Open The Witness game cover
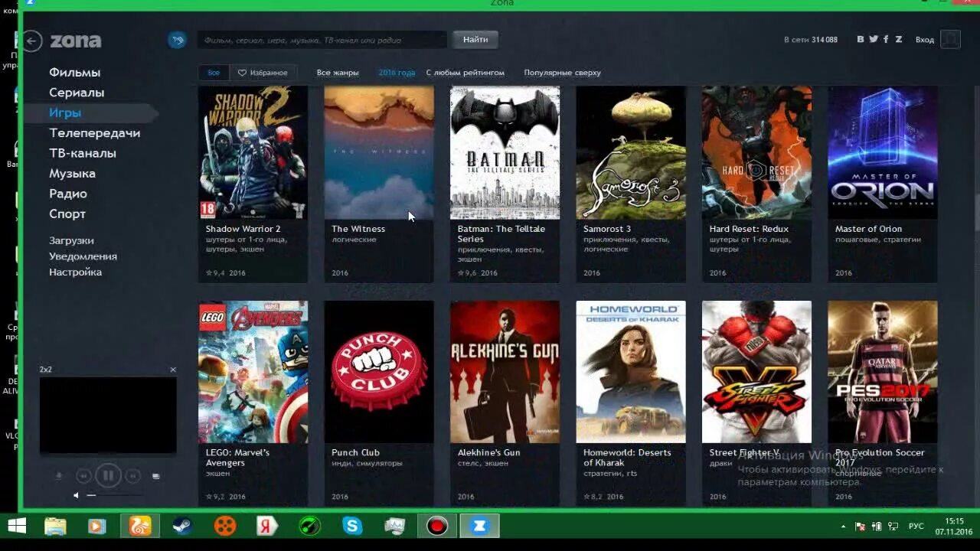The height and width of the screenshot is (551, 980). (379, 152)
